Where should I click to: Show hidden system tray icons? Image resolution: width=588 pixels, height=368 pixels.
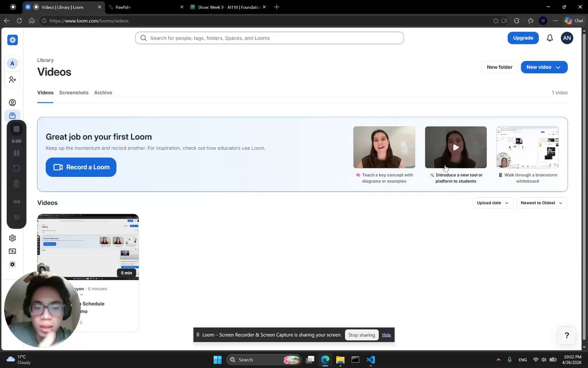498,360
